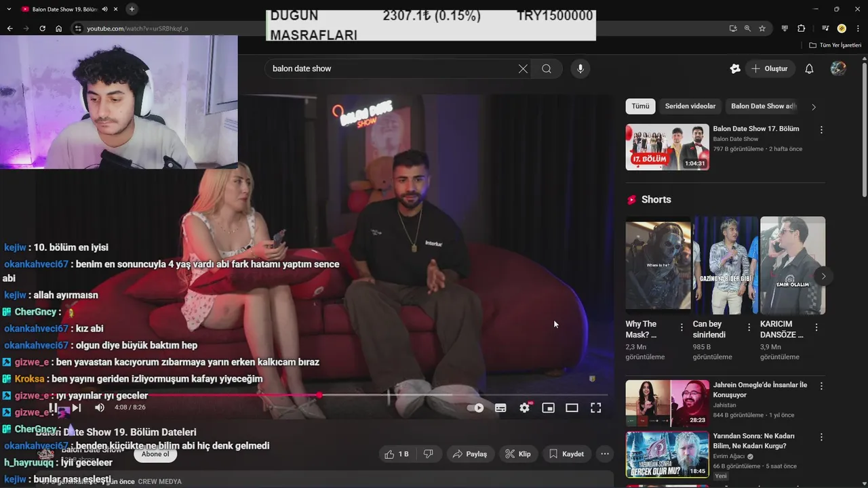Select the Tümü filter chip
Viewport: 868px width, 488px height.
640,106
